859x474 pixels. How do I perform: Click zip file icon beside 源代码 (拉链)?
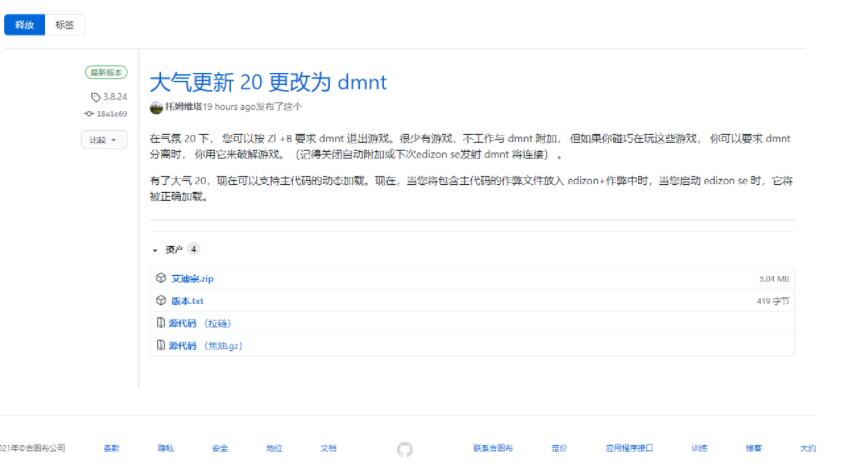point(161,323)
